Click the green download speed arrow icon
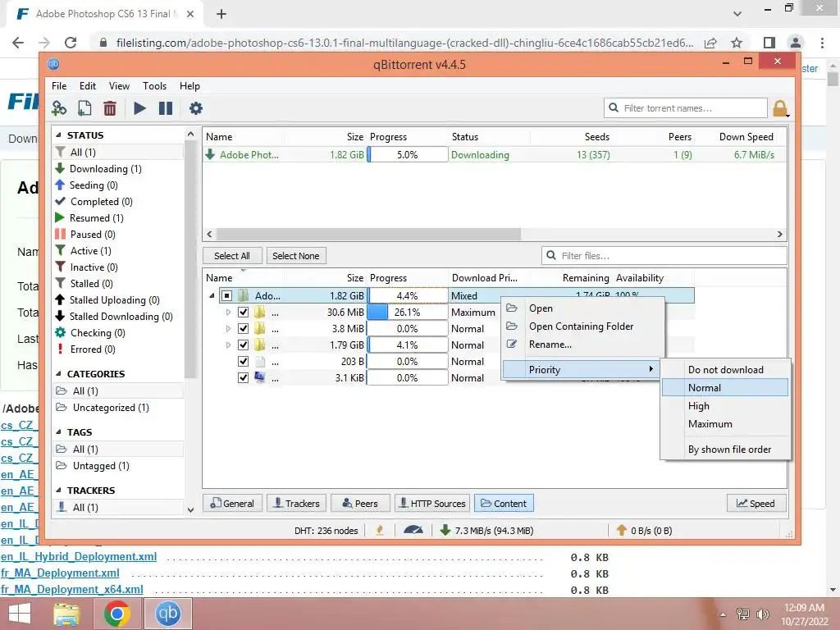The height and width of the screenshot is (630, 840). [x=445, y=531]
